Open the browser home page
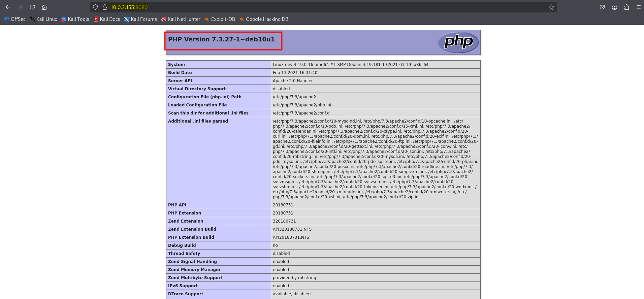This screenshot has width=644, height=299. click(44, 7)
